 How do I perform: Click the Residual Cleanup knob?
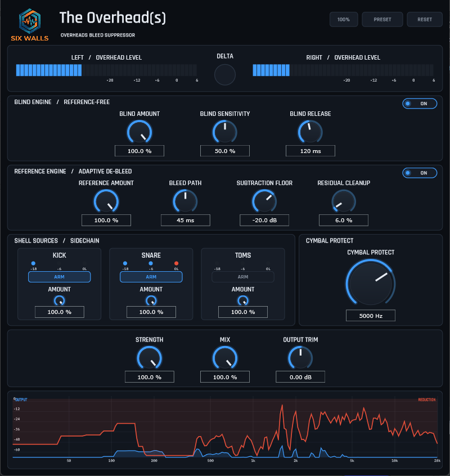click(x=344, y=201)
